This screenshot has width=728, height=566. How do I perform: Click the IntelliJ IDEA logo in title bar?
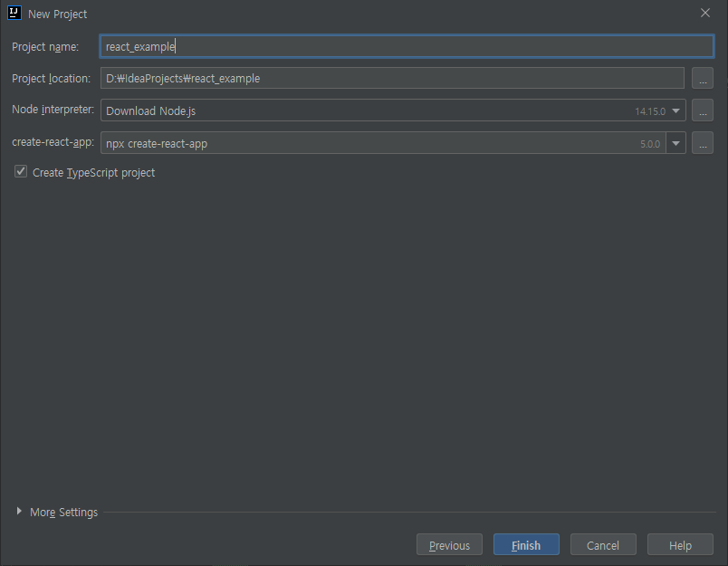[x=14, y=13]
